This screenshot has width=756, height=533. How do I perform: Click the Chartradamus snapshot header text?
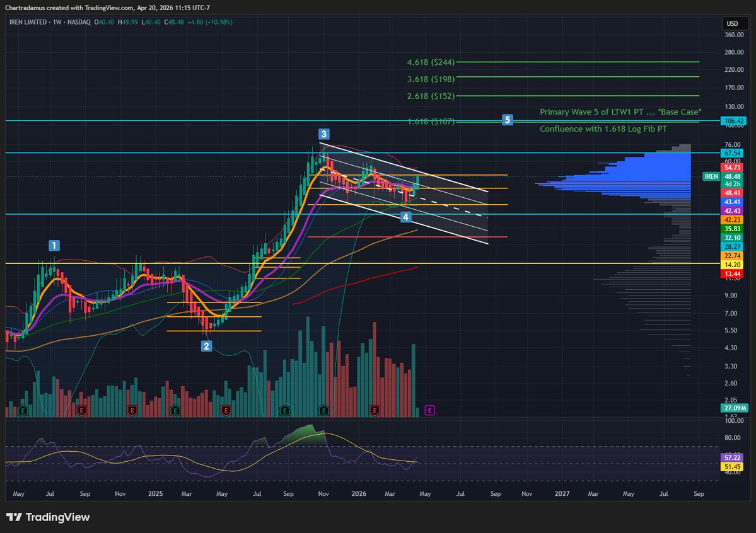tap(107, 8)
